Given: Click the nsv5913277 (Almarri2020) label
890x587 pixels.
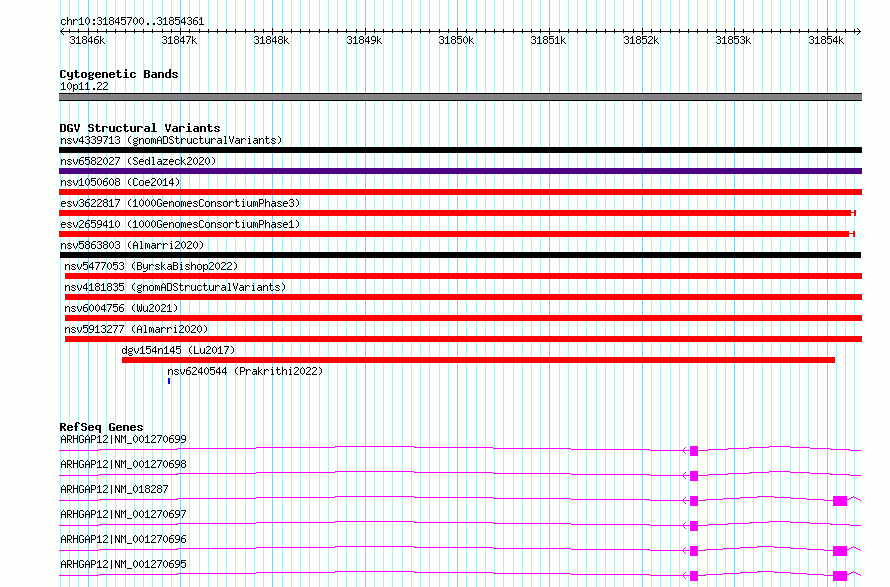Looking at the screenshot, I should (136, 329).
